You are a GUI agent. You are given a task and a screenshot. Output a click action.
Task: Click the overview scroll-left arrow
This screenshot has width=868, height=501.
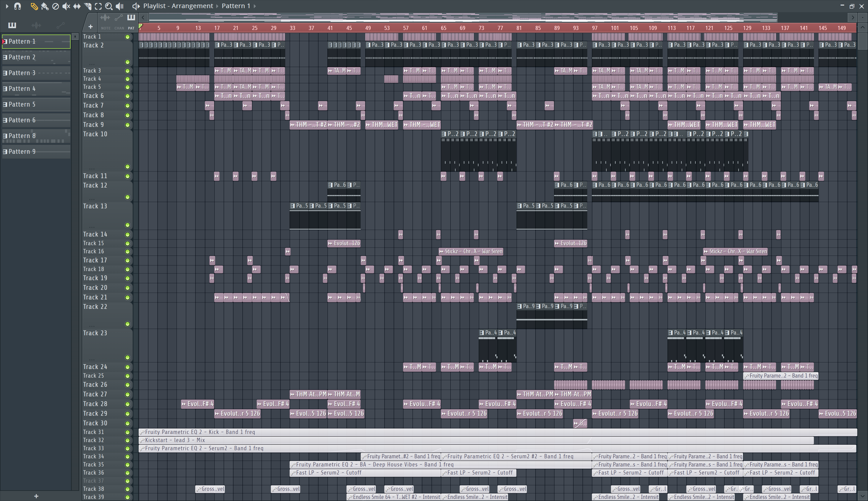point(143,17)
